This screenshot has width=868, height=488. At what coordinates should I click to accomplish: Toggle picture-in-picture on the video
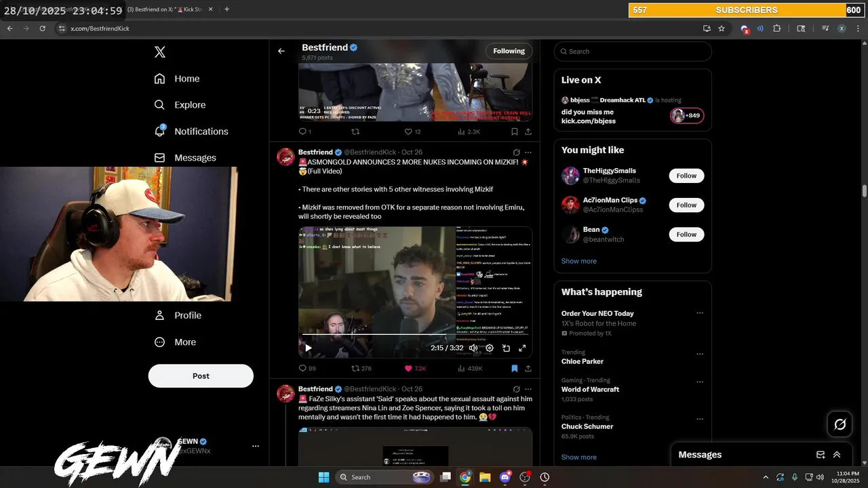click(506, 348)
